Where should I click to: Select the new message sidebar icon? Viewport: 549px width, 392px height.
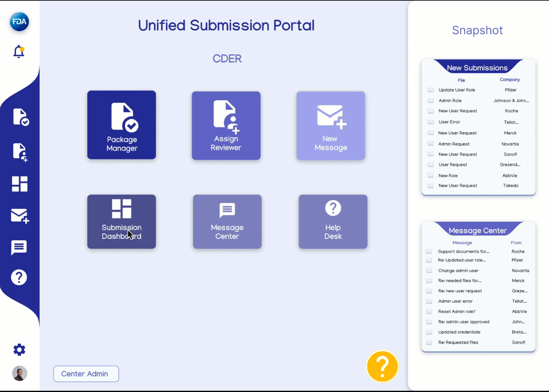(x=19, y=216)
